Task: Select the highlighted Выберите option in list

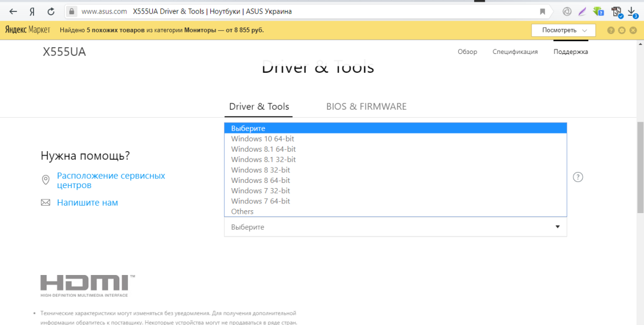Action: click(x=396, y=128)
